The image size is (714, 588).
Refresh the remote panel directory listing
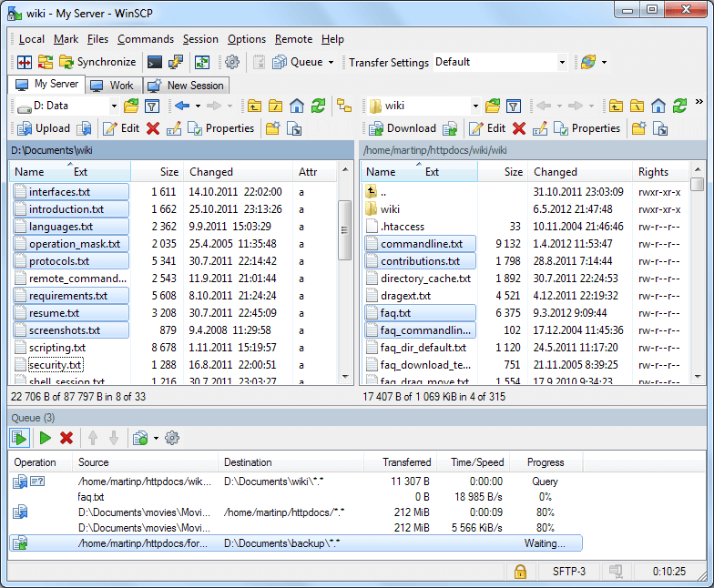679,106
